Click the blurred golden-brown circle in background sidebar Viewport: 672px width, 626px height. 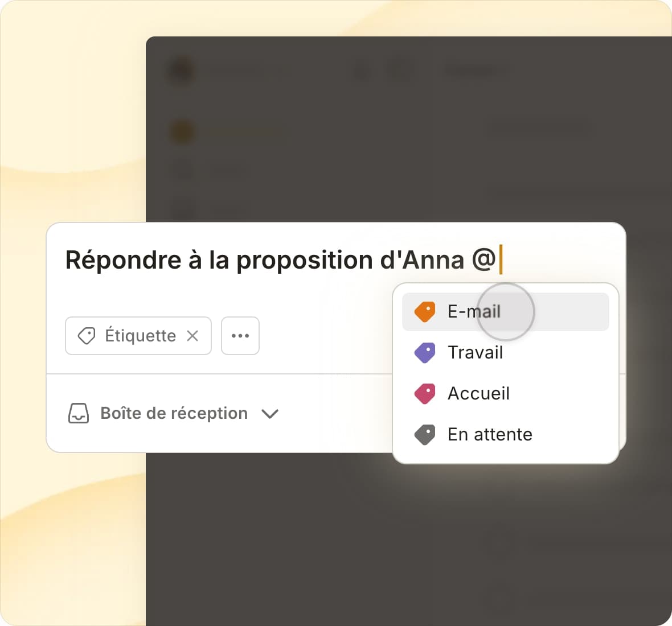tap(182, 131)
